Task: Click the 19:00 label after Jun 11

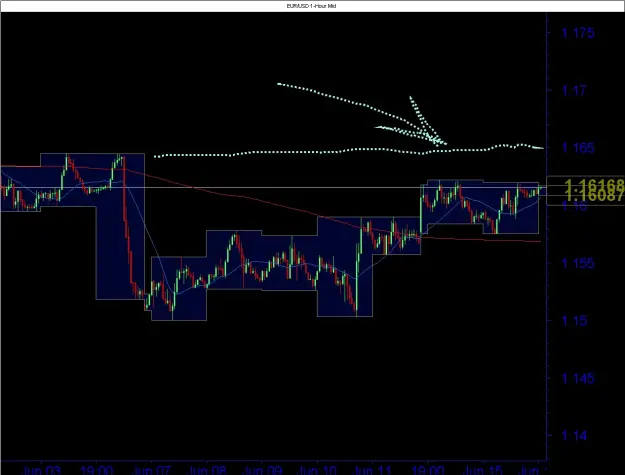Action: [427, 470]
